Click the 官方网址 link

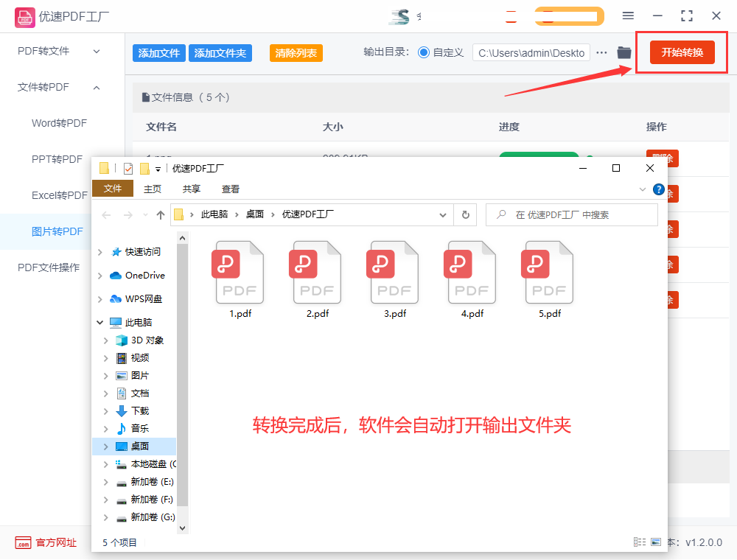pos(56,542)
